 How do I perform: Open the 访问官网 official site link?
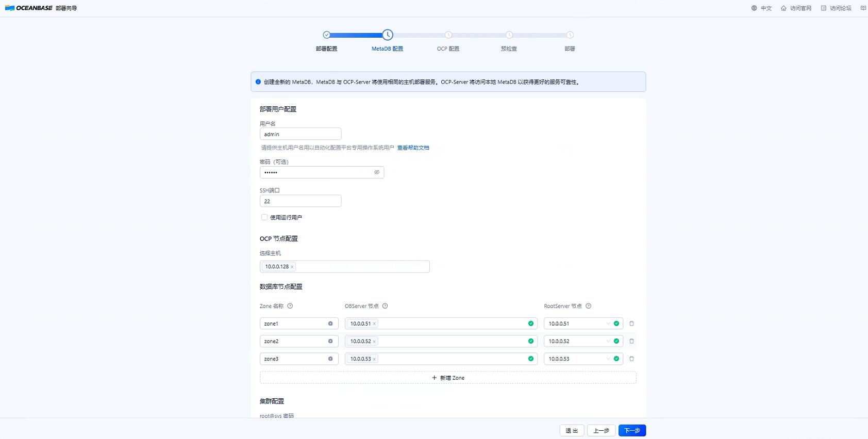796,8
